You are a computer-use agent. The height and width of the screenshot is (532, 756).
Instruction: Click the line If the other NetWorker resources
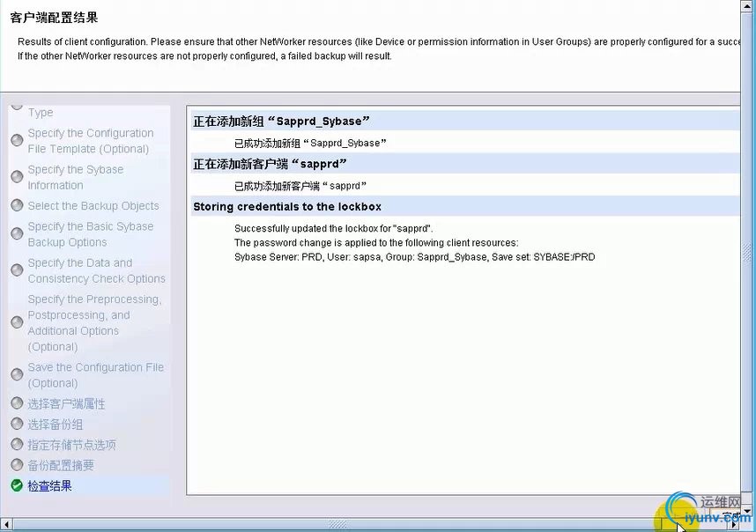(x=205, y=55)
